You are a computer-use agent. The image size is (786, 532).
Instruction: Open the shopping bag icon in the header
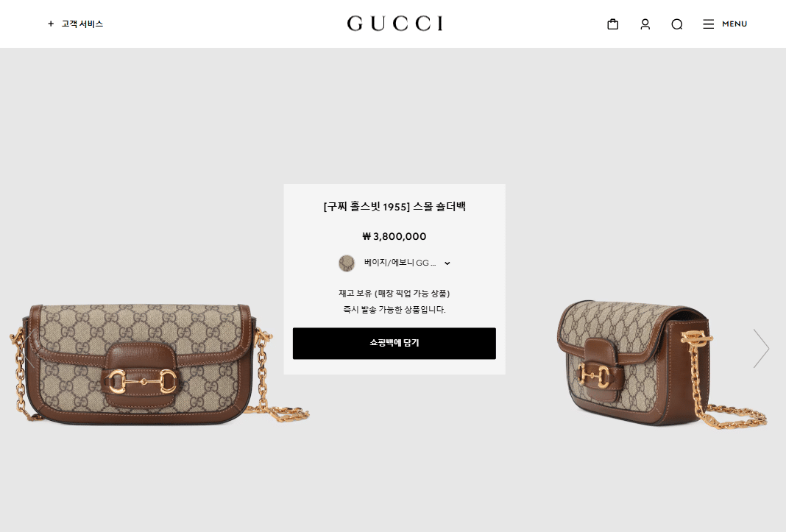(612, 24)
